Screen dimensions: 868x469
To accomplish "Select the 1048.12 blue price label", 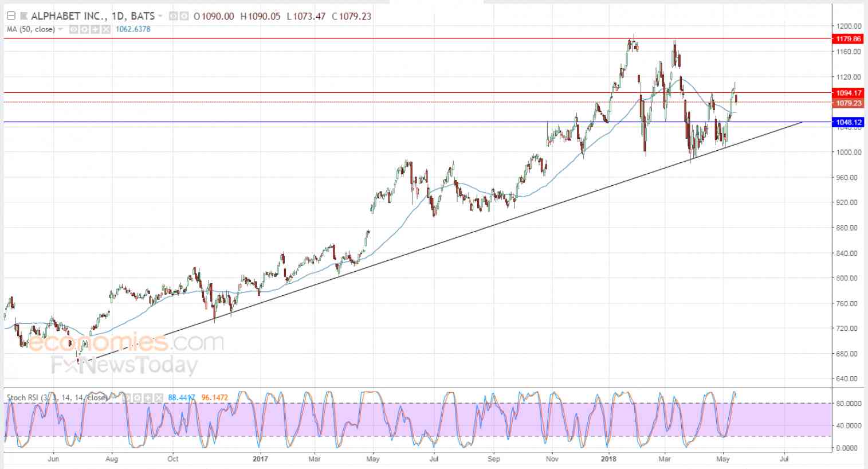I will pyautogui.click(x=849, y=122).
